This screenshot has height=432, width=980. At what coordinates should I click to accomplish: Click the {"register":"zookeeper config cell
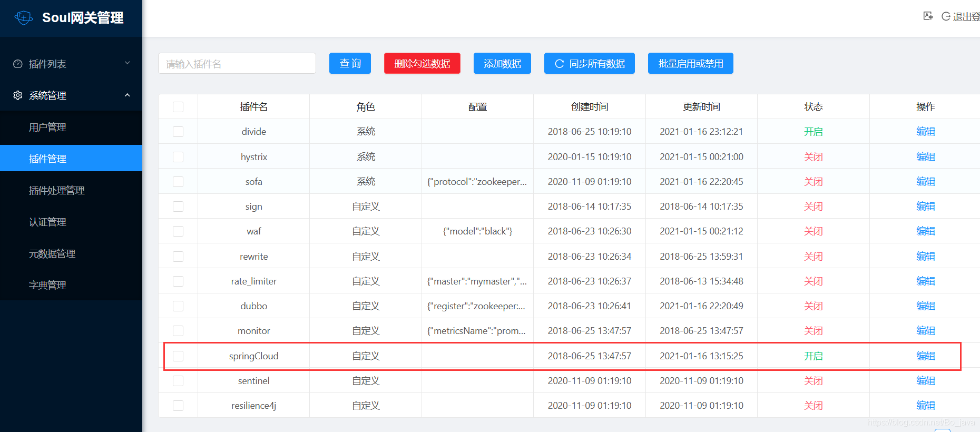(476, 306)
